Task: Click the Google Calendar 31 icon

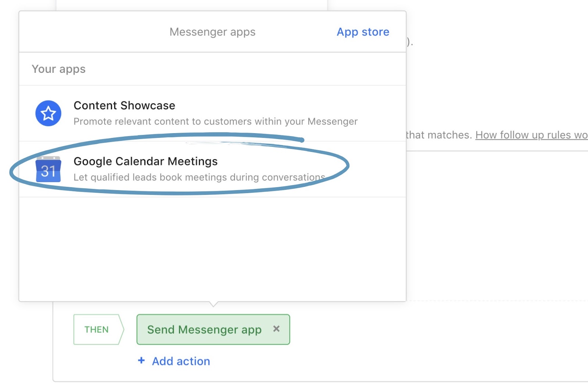Action: [48, 170]
